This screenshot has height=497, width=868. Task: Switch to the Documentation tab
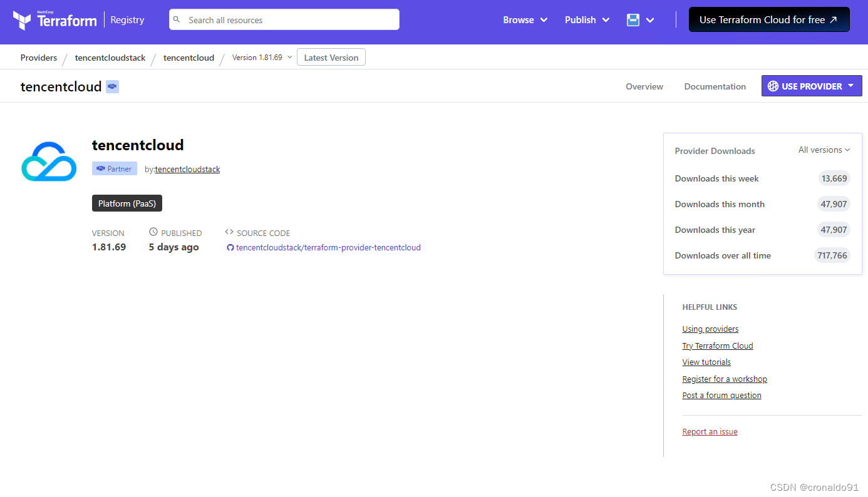pyautogui.click(x=715, y=86)
